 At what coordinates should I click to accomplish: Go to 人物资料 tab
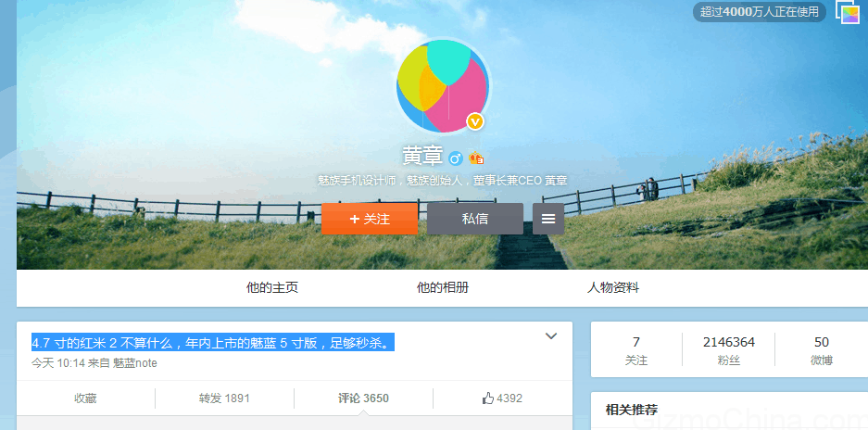click(613, 288)
